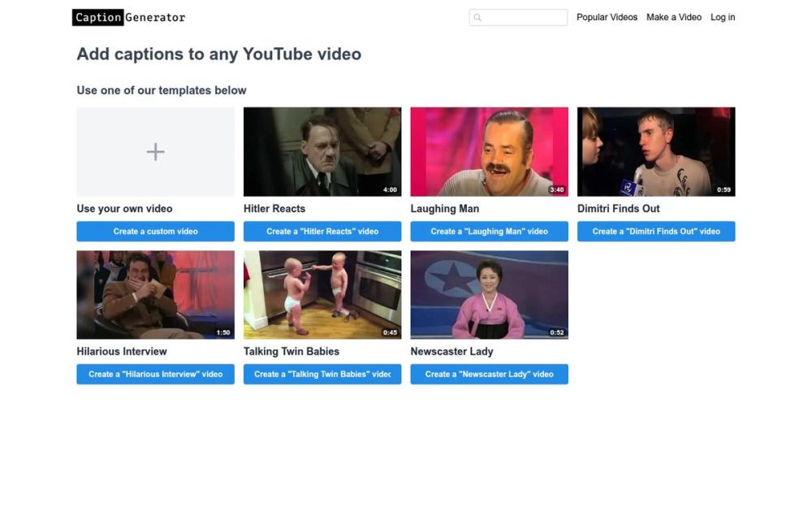Screen dimensions: 812x508
Task: Click Create a "Laughing Man" video button
Action: pos(489,231)
